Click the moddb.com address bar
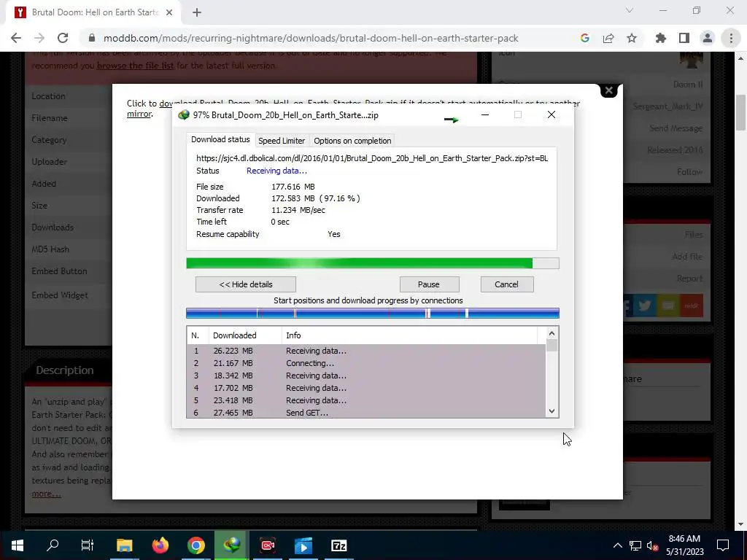 (x=311, y=38)
